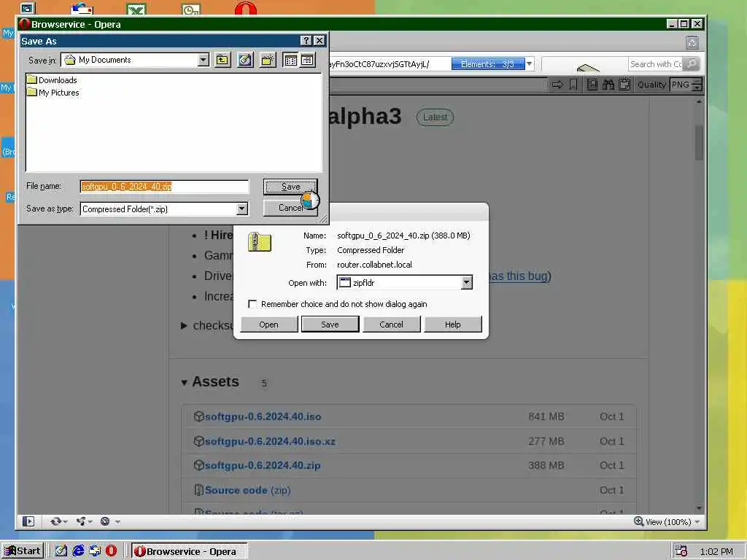
Task: Click the Latest release badge
Action: 435,117
